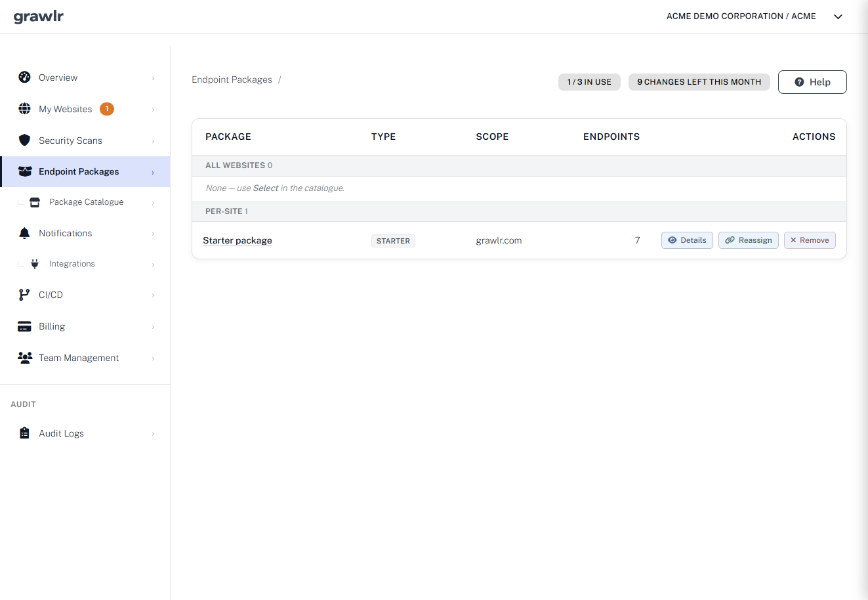Click the Billing credit card icon
Viewport: 868px width, 600px height.
point(25,326)
